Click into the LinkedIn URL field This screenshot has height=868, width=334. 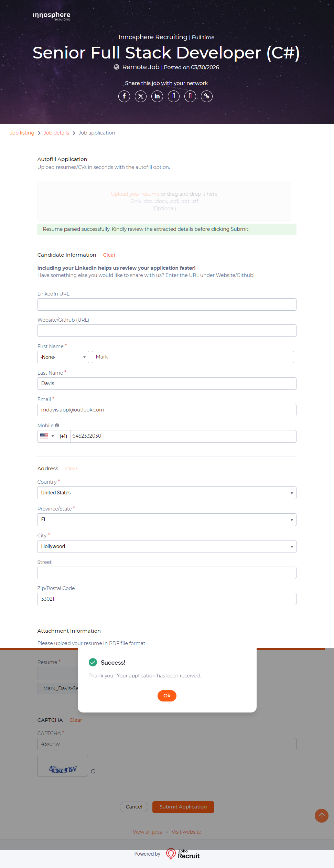coord(167,304)
